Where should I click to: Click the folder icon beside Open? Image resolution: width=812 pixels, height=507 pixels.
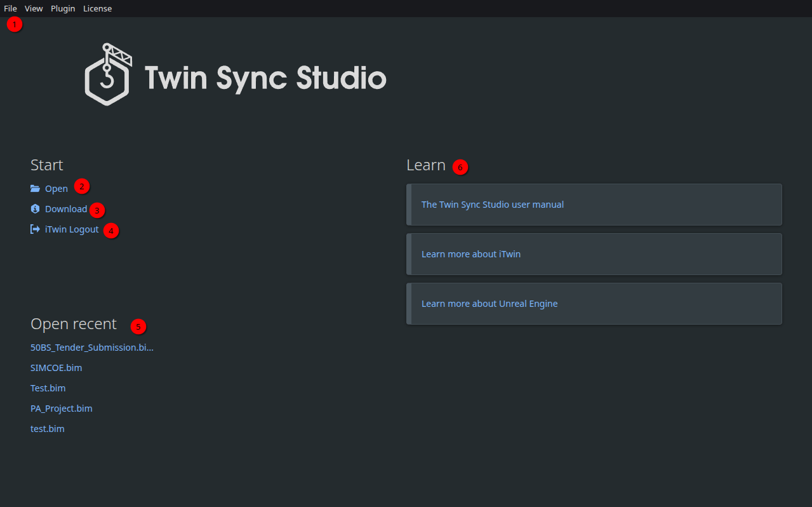35,188
